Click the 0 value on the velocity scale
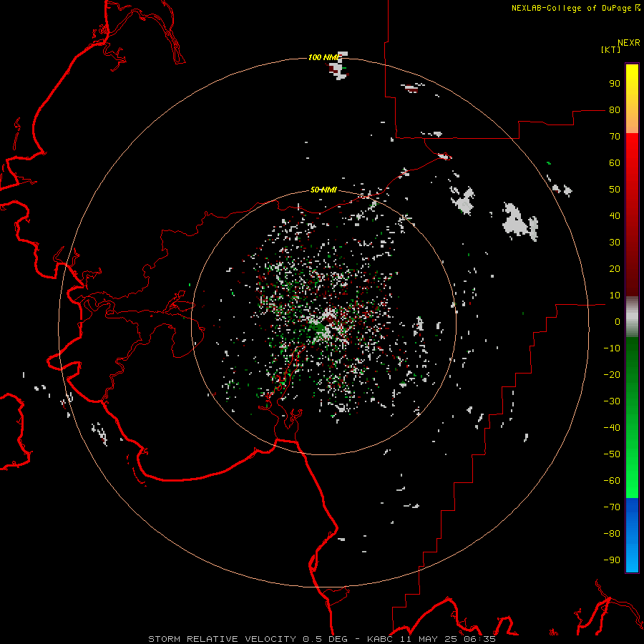The height and width of the screenshot is (644, 644). click(x=618, y=321)
